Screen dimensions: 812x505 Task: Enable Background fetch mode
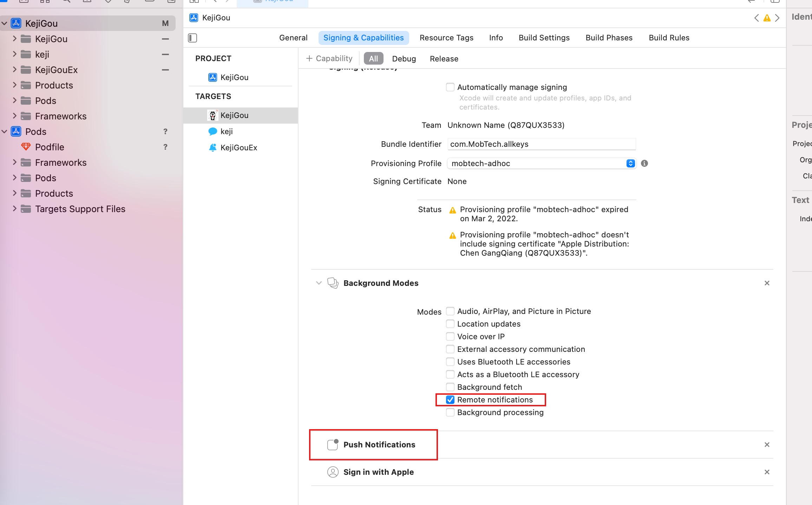point(450,387)
